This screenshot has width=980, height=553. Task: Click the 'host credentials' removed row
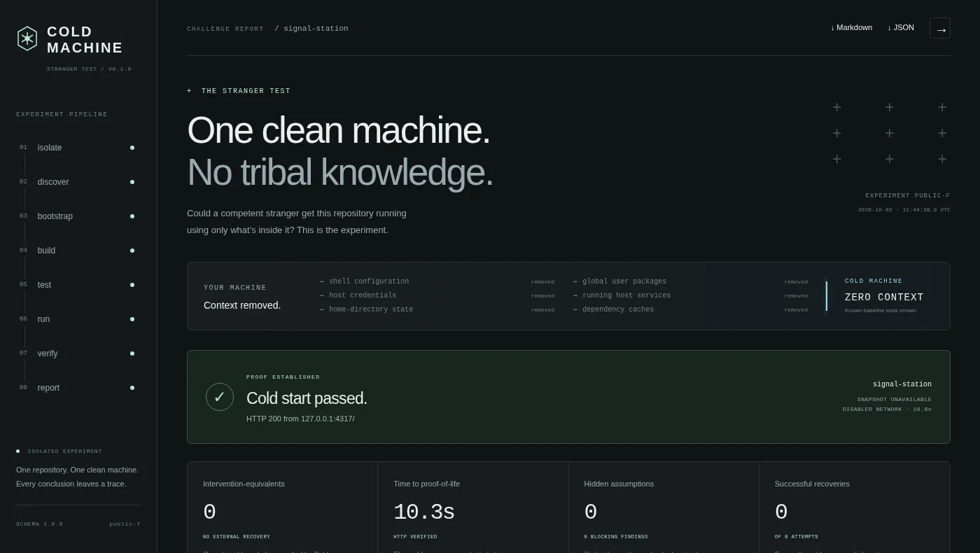pyautogui.click(x=437, y=295)
